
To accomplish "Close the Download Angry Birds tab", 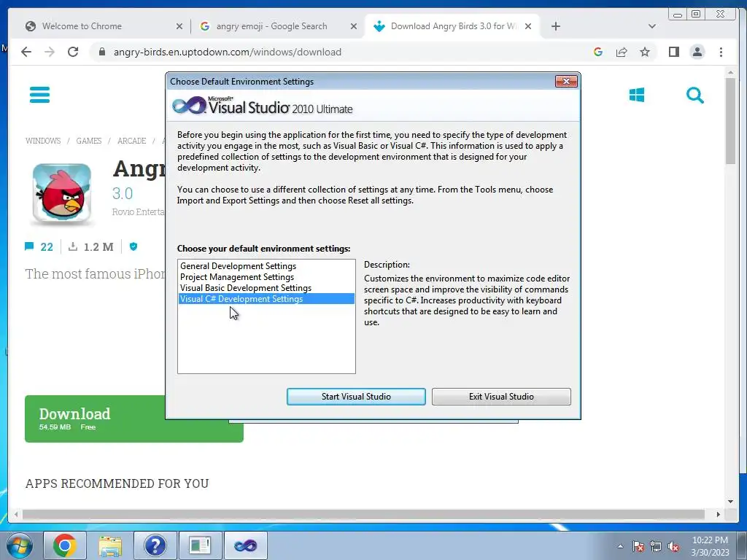I will pyautogui.click(x=528, y=26).
